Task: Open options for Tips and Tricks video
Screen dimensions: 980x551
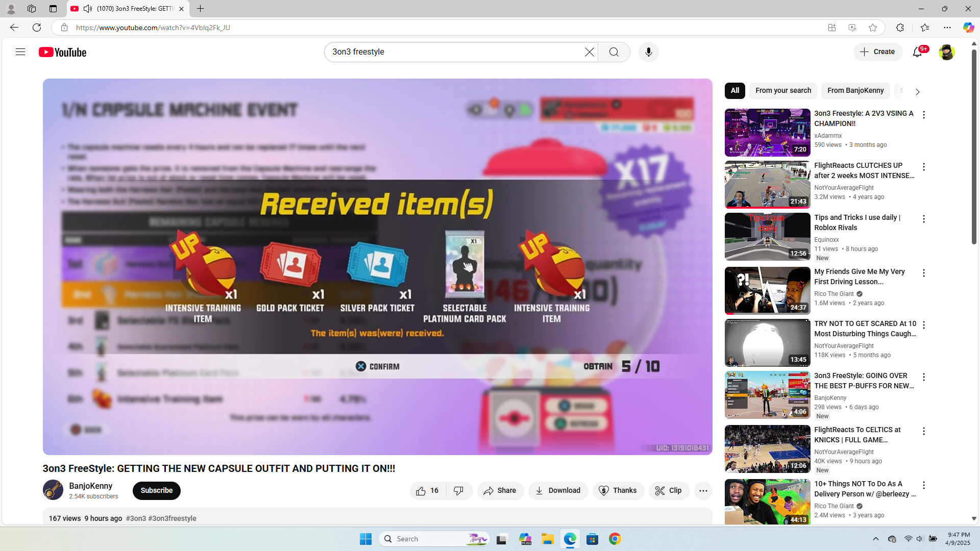Action: click(x=923, y=219)
